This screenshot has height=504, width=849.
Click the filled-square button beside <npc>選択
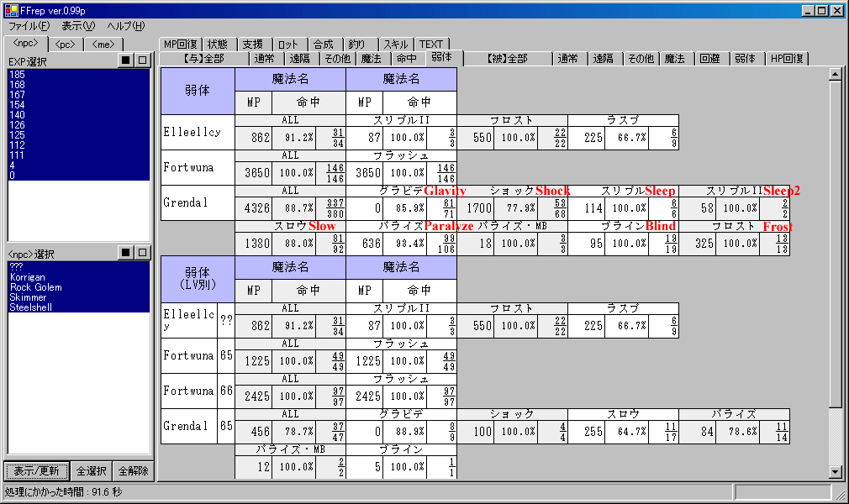click(125, 252)
